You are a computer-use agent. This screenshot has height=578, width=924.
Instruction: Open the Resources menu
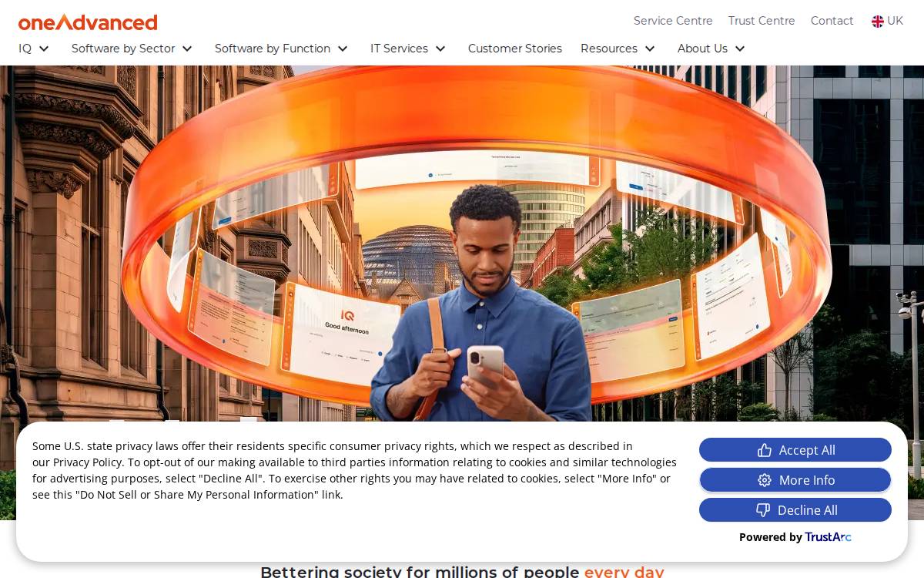[609, 49]
